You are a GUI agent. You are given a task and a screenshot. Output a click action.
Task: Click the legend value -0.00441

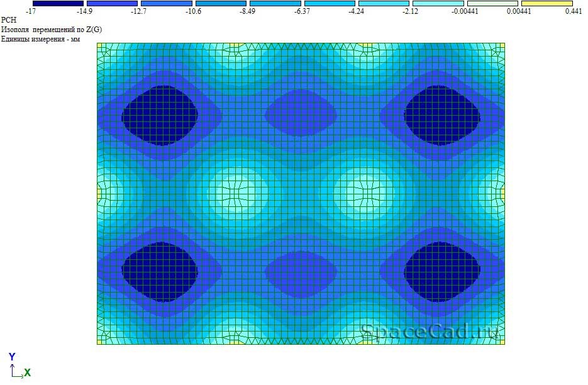(x=465, y=11)
